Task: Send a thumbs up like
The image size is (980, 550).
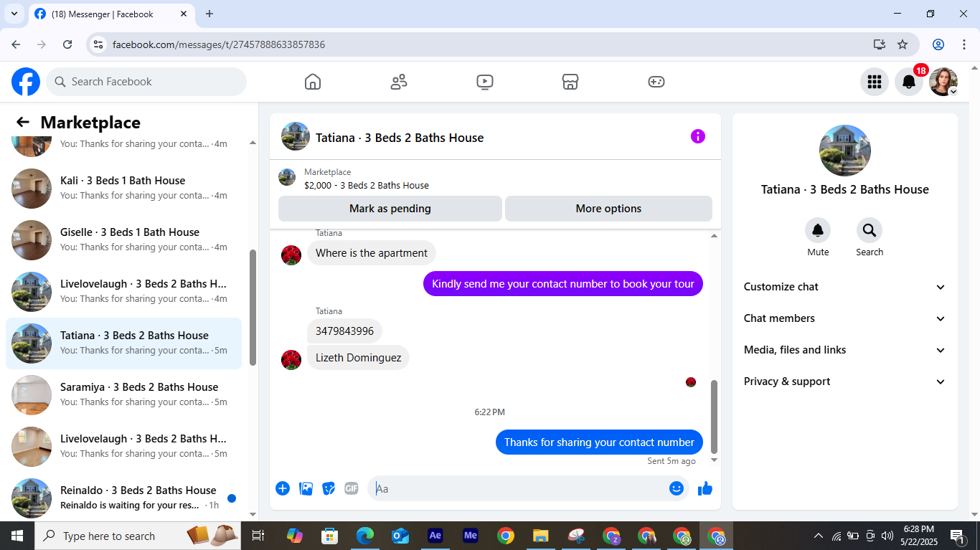Action: [x=705, y=488]
